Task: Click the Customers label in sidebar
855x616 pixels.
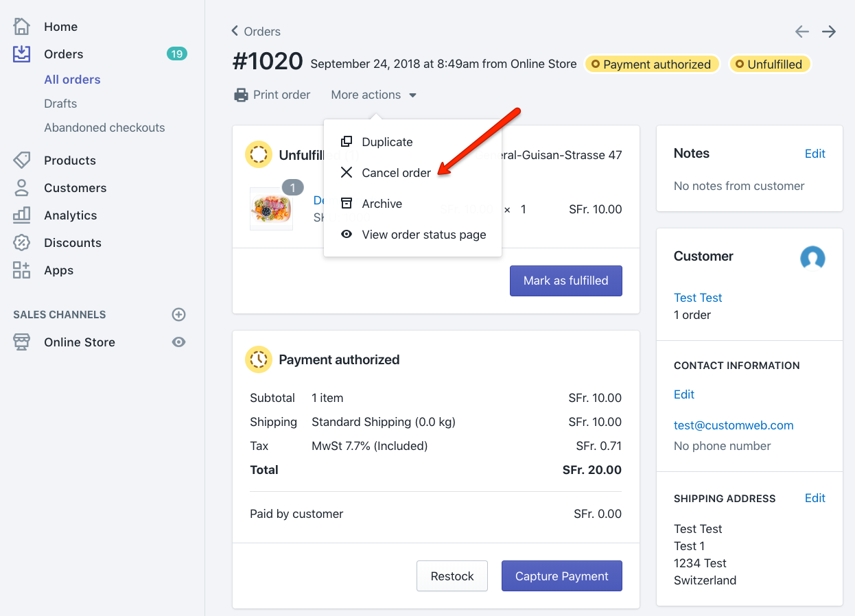Action: [75, 188]
